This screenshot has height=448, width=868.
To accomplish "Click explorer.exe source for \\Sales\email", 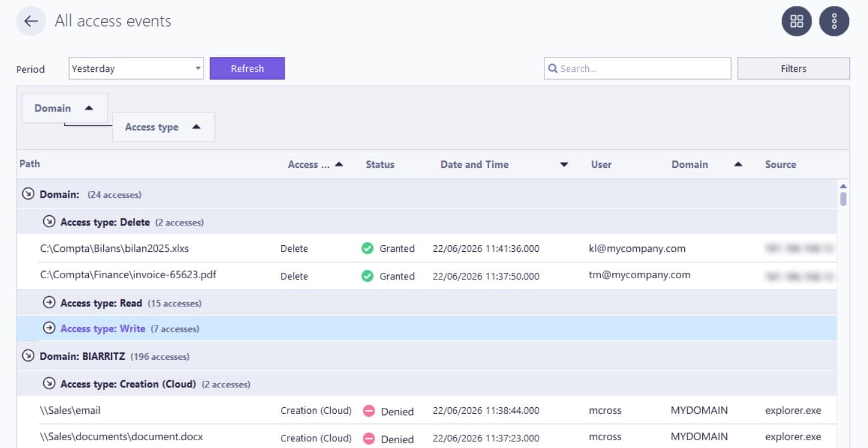I will (793, 411).
